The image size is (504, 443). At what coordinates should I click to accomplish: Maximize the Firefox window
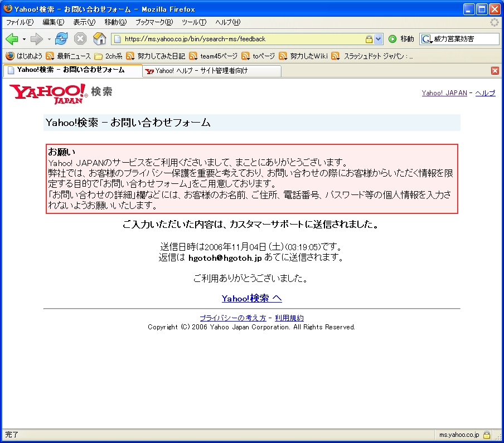click(x=482, y=9)
